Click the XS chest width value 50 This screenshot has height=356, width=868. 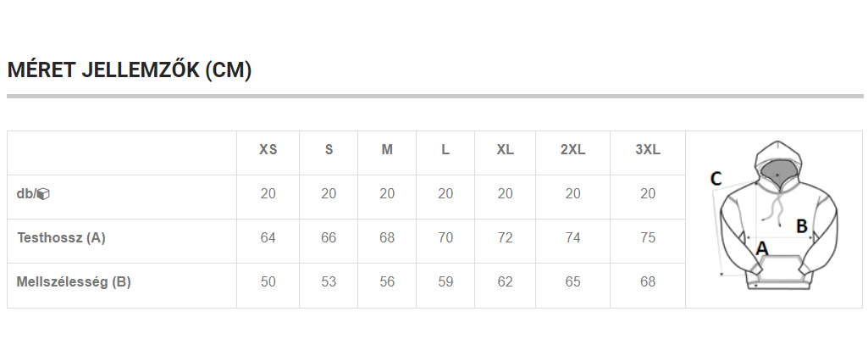[x=268, y=281]
